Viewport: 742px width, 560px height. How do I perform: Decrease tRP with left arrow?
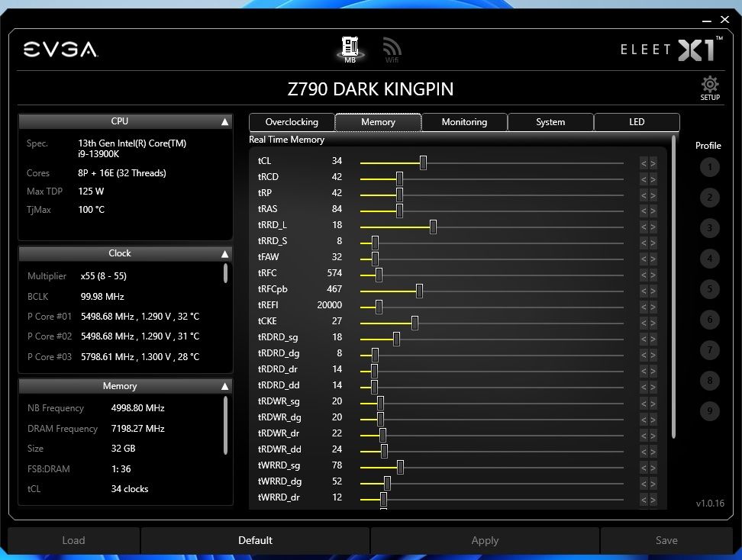click(644, 196)
